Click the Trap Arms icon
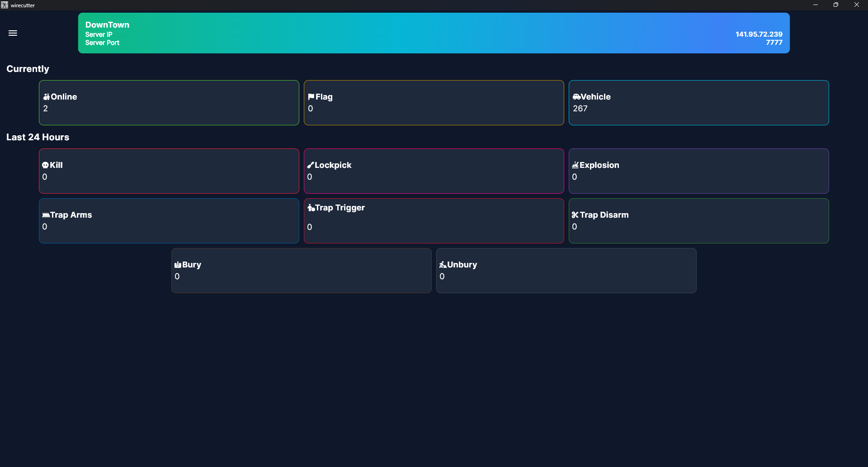The image size is (868, 467). pyautogui.click(x=46, y=215)
